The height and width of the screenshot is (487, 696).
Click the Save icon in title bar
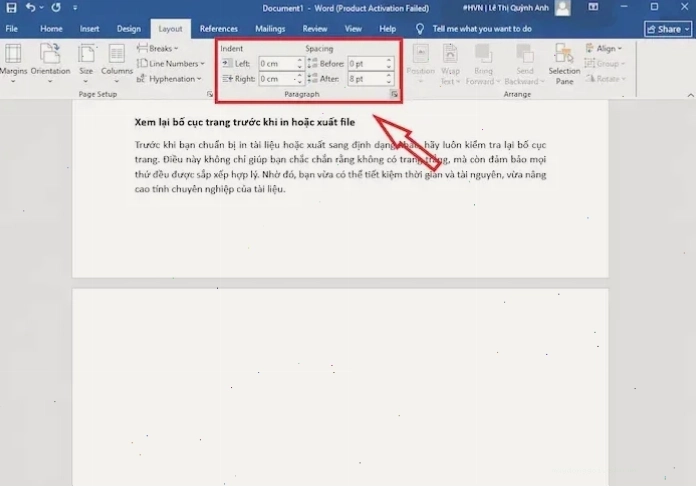[x=11, y=8]
